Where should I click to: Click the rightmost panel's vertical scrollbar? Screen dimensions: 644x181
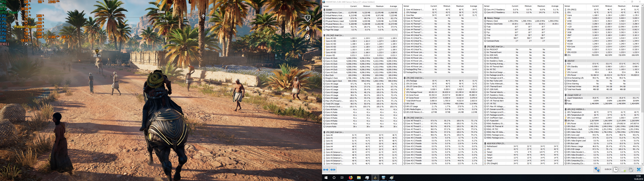[642, 75]
